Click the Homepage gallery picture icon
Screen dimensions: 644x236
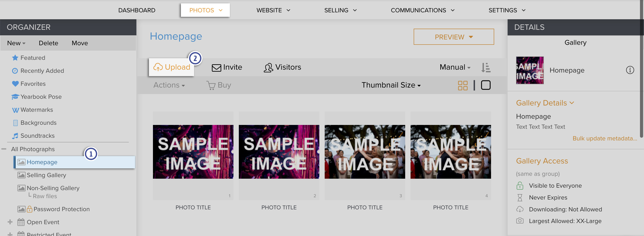pyautogui.click(x=21, y=162)
